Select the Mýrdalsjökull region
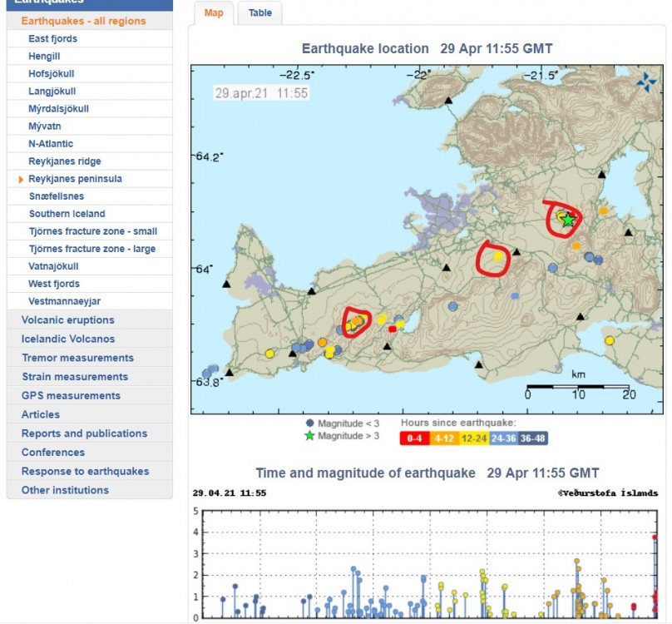Screen dimensions: 672x624 tap(58, 109)
